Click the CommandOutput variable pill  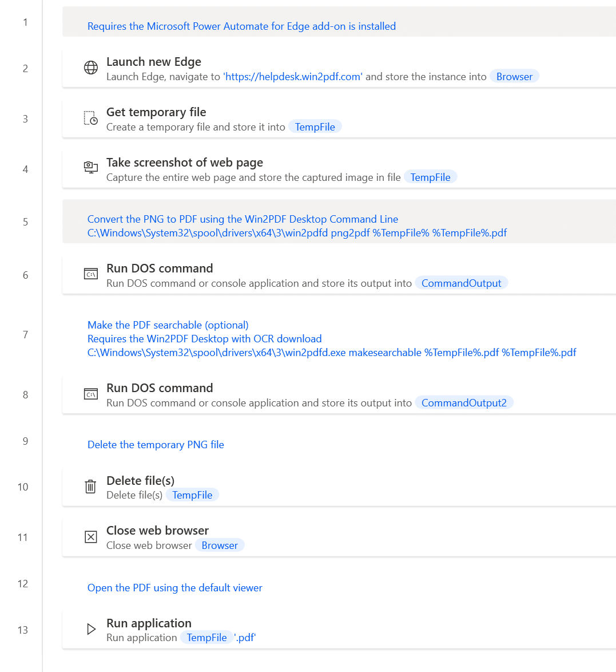pyautogui.click(x=461, y=283)
